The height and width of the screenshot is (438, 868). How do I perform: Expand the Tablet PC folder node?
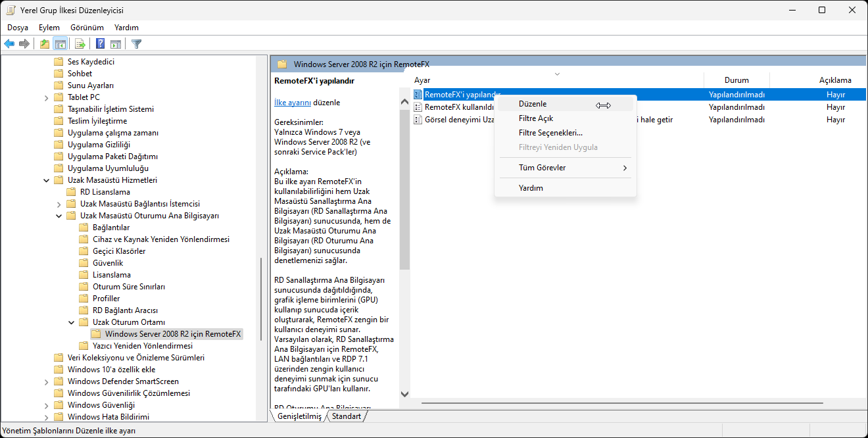pos(47,97)
